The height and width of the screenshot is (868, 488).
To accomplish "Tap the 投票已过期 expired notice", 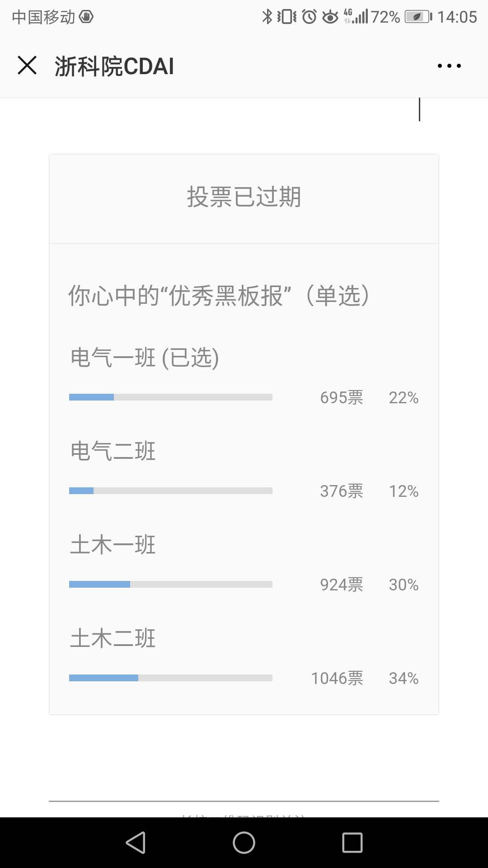I will (x=244, y=197).
